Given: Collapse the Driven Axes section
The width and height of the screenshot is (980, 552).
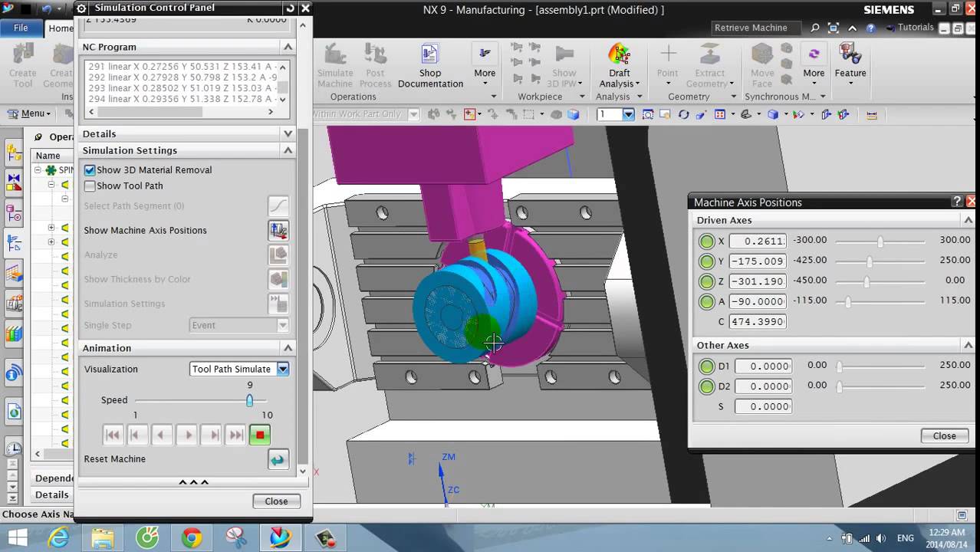Looking at the screenshot, I should [968, 220].
